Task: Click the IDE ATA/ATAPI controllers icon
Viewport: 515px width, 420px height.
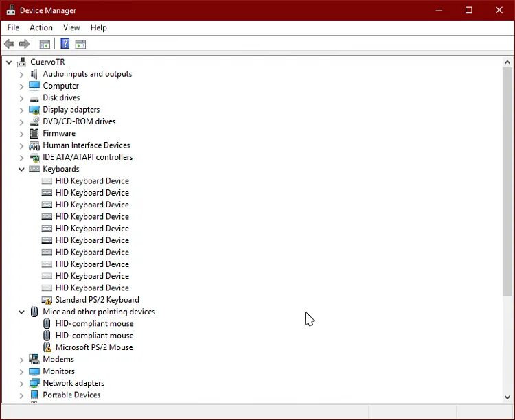Action: point(34,158)
